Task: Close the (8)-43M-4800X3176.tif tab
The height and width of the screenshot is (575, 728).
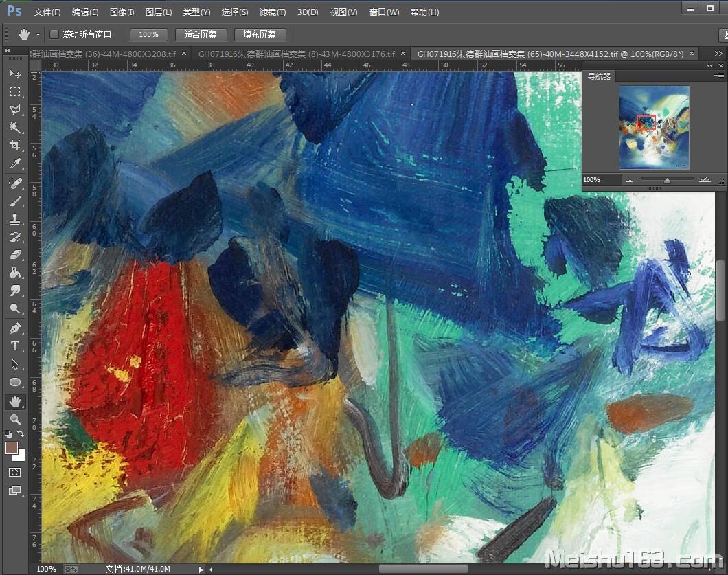Action: click(x=403, y=54)
